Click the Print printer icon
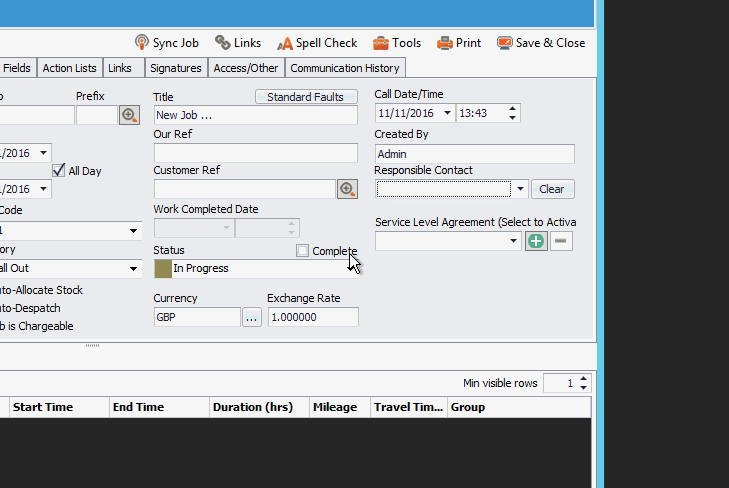729x488 pixels. [x=445, y=43]
